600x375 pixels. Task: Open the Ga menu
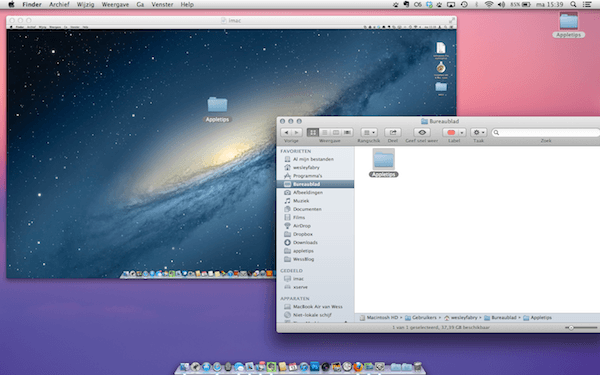pos(140,5)
